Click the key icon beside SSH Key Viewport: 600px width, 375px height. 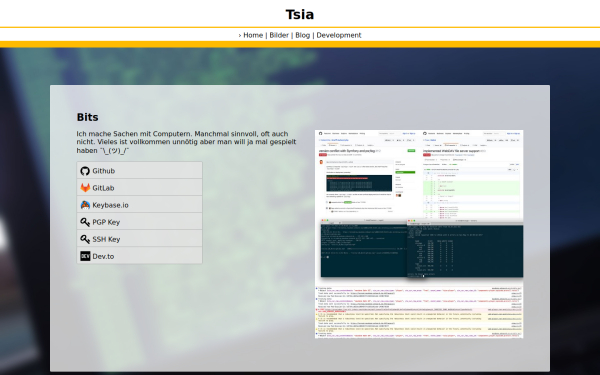[85, 239]
